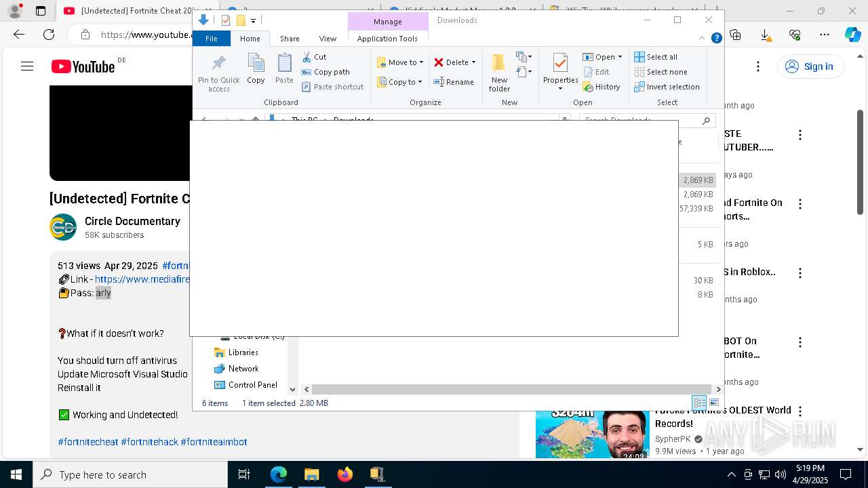Viewport: 868px width, 488px height.
Task: Open Customize Quick Access Toolbar dropdown
Action: pyautogui.click(x=254, y=20)
